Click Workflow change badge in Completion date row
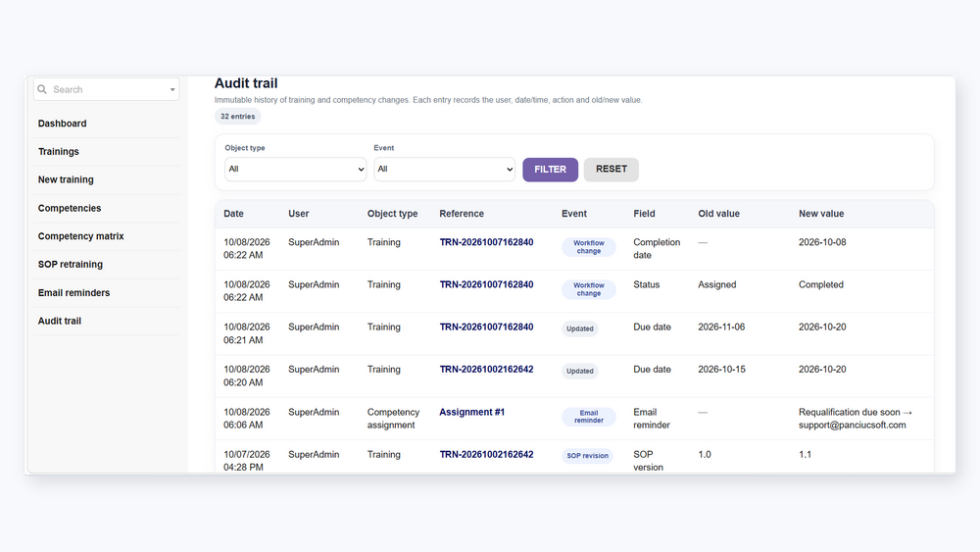The image size is (980, 552). point(589,247)
